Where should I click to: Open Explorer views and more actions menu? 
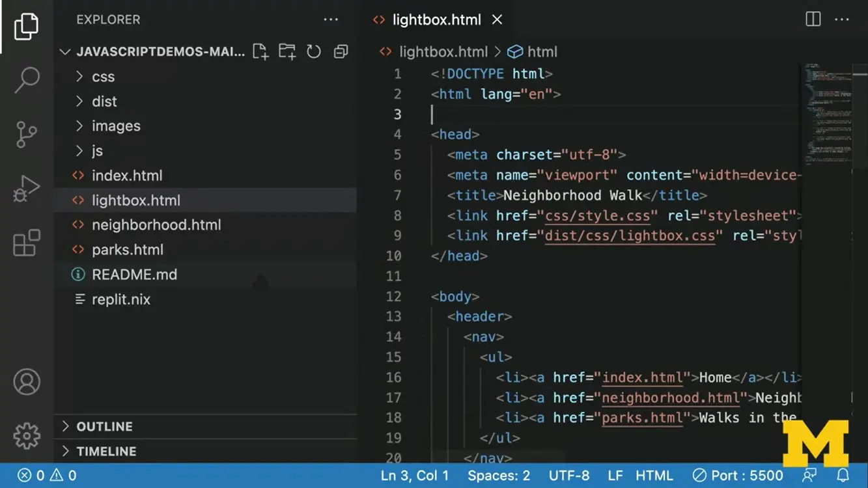click(x=331, y=20)
